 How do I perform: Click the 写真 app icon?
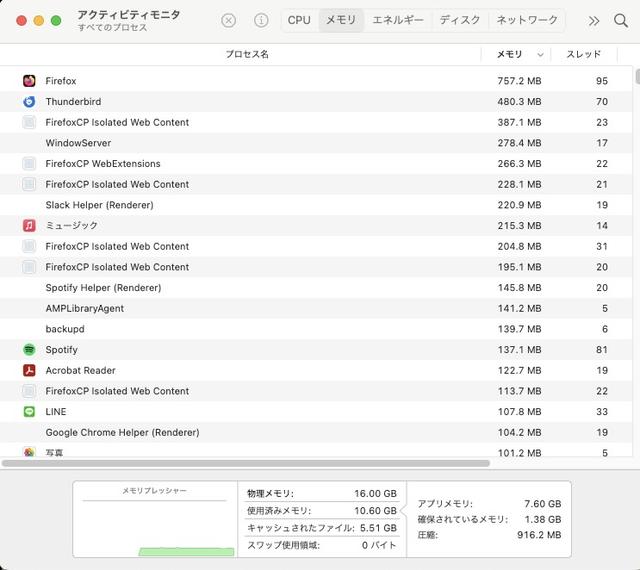coord(29,452)
